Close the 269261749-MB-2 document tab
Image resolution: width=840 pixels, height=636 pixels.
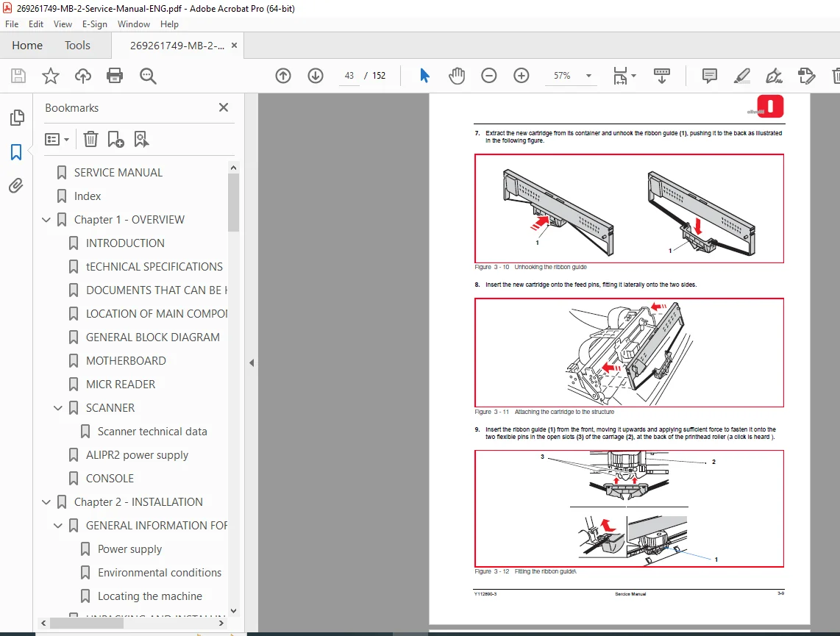click(234, 46)
